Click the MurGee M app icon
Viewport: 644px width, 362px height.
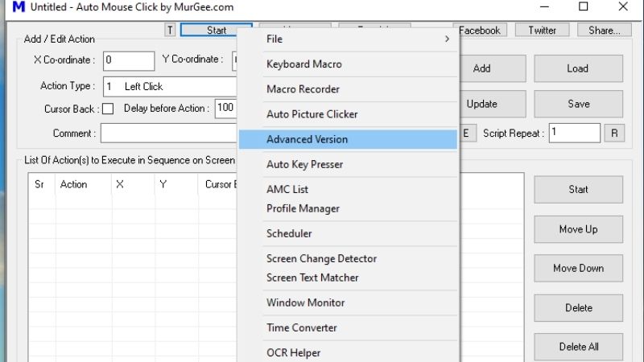point(19,7)
